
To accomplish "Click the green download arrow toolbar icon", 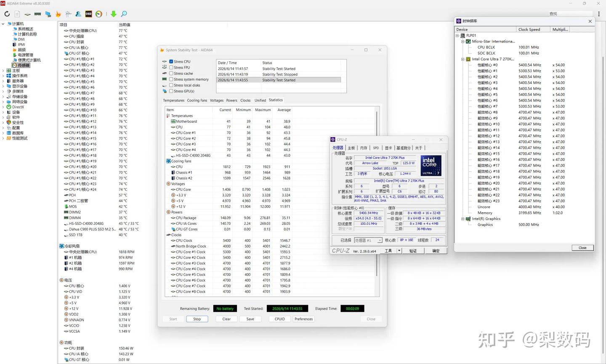I will tap(114, 14).
